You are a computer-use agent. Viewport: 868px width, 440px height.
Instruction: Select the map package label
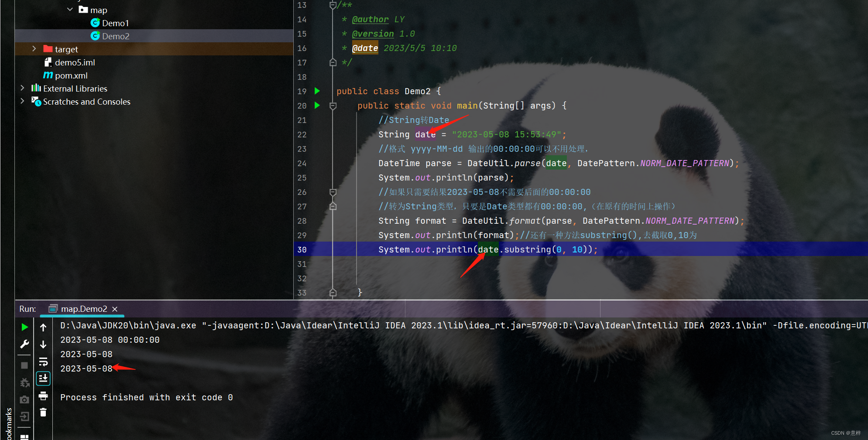click(x=99, y=10)
